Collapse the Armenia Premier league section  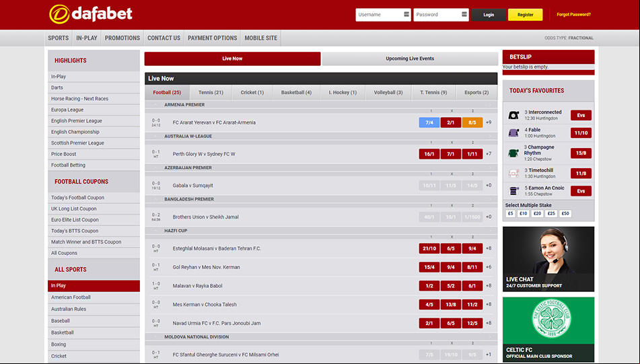(x=155, y=105)
